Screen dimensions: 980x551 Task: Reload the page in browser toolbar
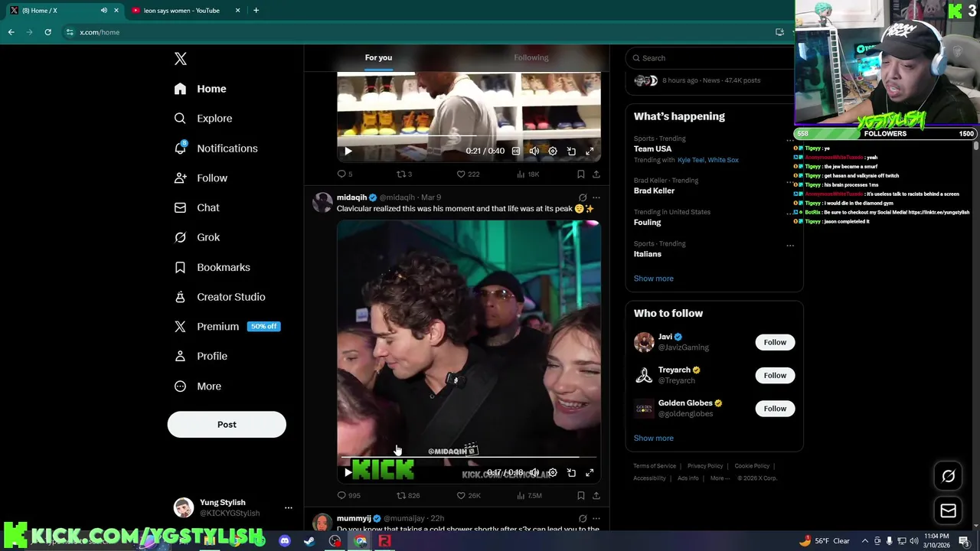pos(47,32)
